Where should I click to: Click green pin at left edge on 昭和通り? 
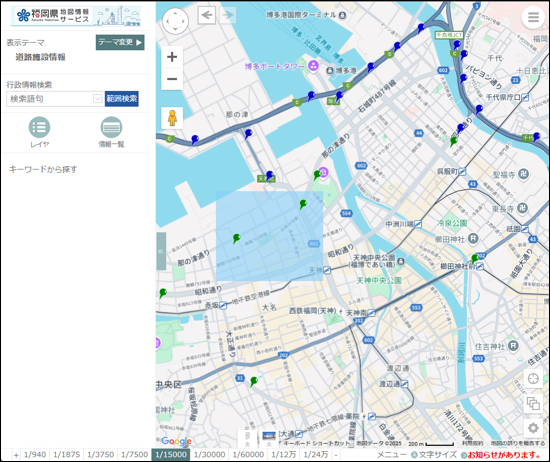point(163,293)
